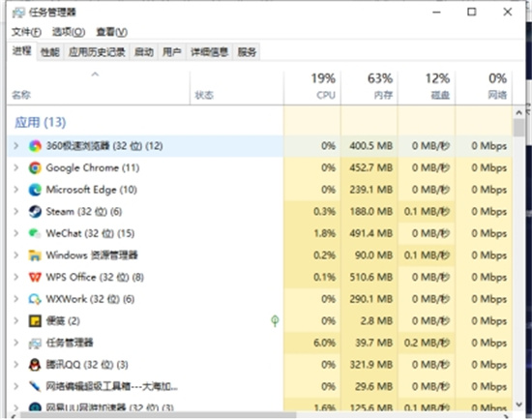Click 腾讯QQ memory value 321.9 MB

point(371,365)
